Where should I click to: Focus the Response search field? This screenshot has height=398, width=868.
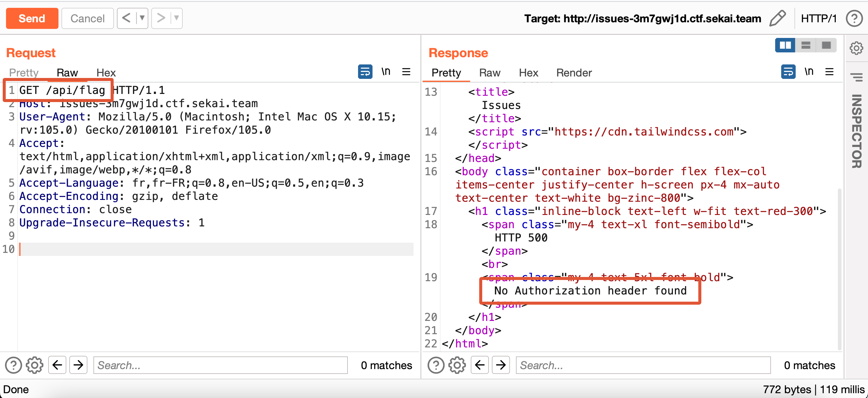click(643, 365)
